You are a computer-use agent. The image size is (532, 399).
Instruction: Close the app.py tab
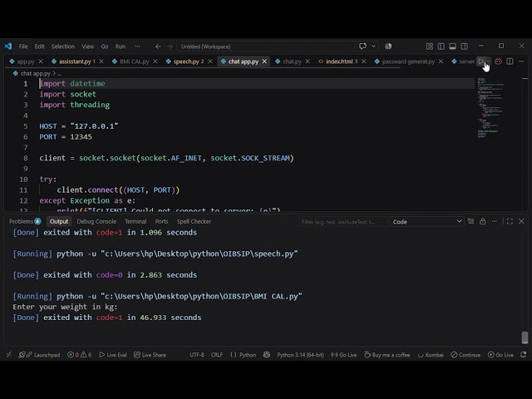coord(41,62)
